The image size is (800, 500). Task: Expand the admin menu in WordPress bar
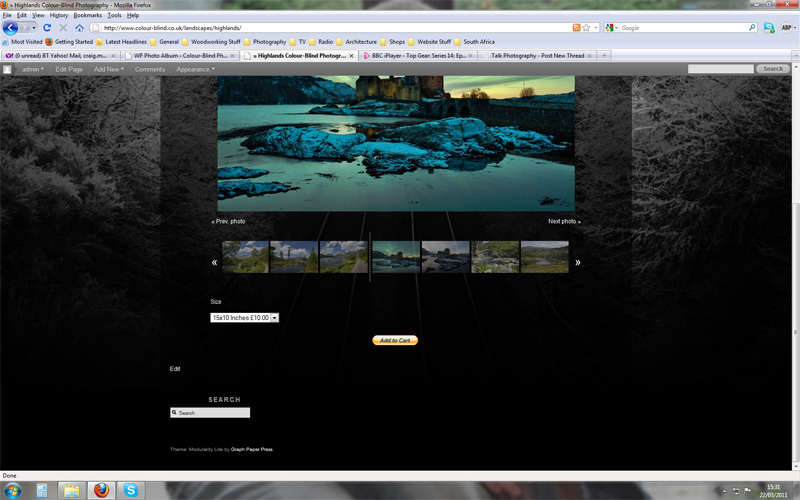coord(33,69)
